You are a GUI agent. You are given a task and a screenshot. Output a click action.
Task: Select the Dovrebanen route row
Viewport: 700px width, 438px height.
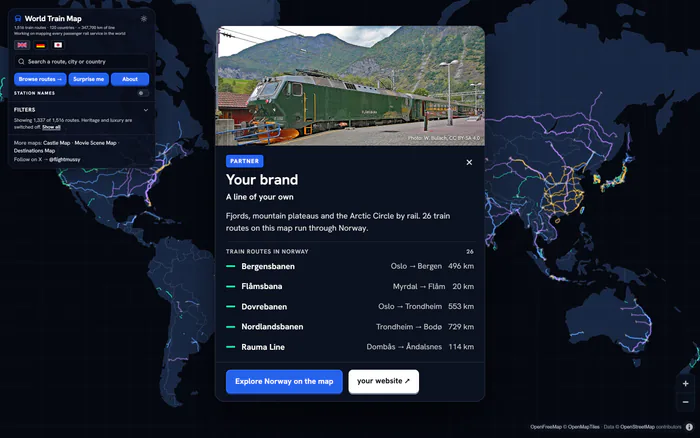pos(350,307)
